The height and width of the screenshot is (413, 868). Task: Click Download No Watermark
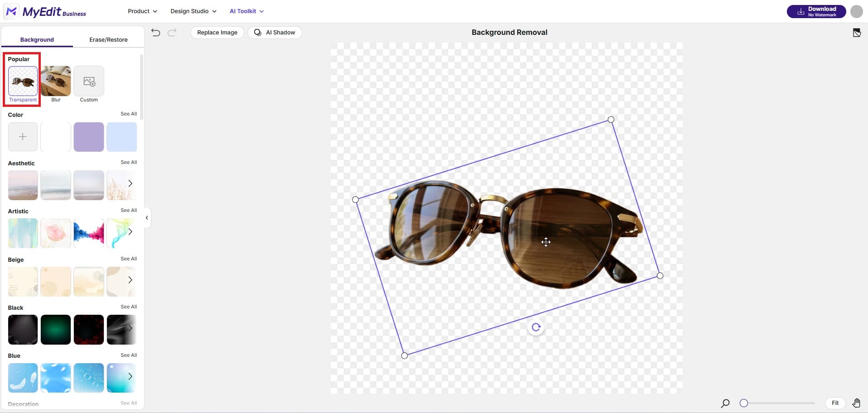(x=816, y=11)
